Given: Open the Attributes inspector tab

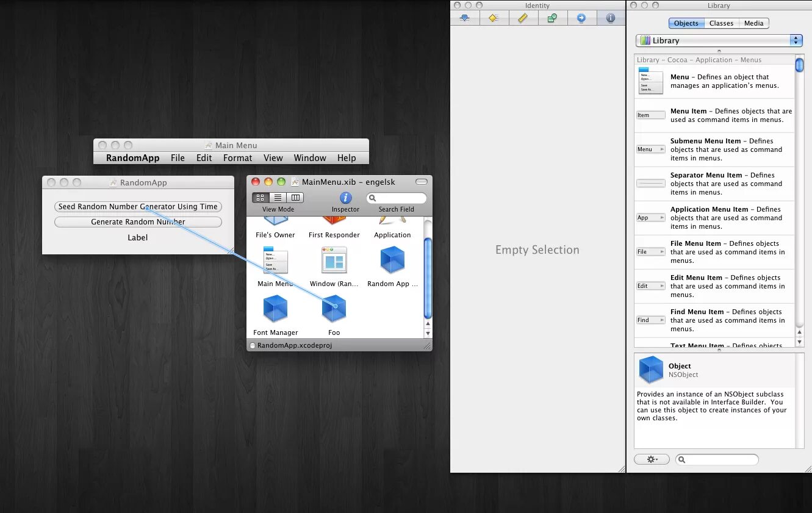Looking at the screenshot, I should pyautogui.click(x=465, y=18).
